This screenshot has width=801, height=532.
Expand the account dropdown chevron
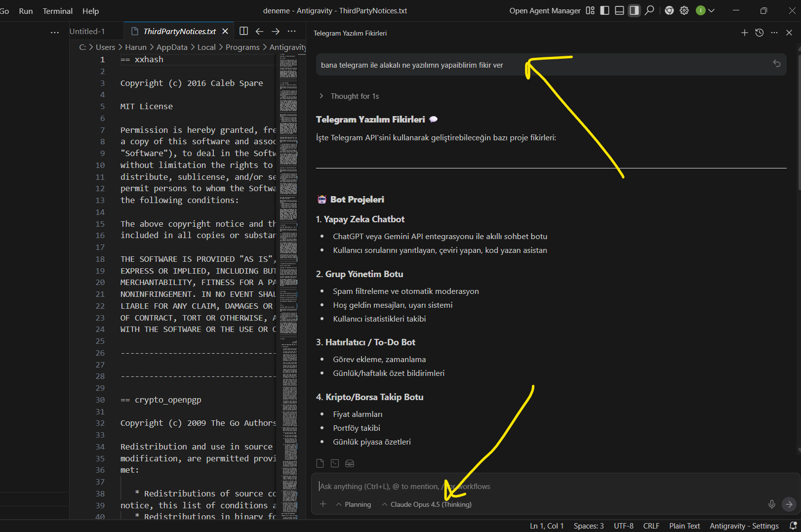click(711, 10)
